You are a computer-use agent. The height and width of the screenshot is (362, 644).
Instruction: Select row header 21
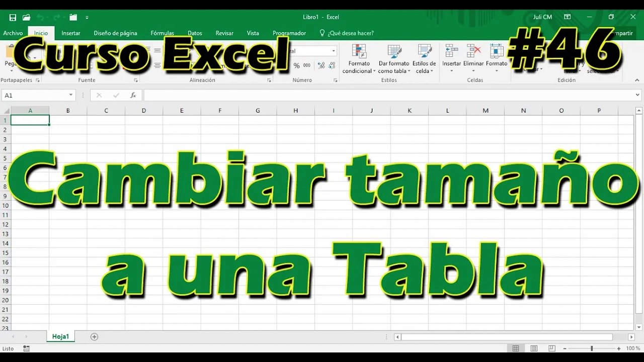6,309
